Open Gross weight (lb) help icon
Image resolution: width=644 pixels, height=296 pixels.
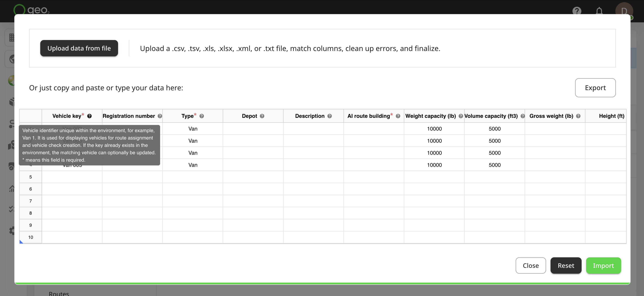[x=578, y=116]
